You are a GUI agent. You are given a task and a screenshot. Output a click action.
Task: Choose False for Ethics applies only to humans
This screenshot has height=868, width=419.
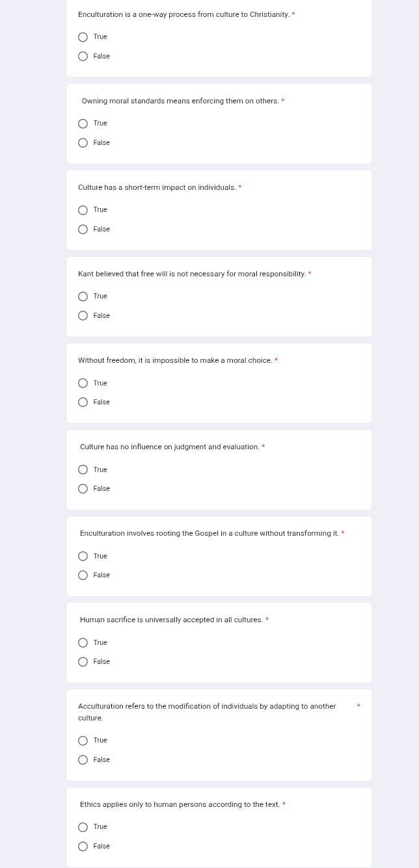tap(83, 847)
